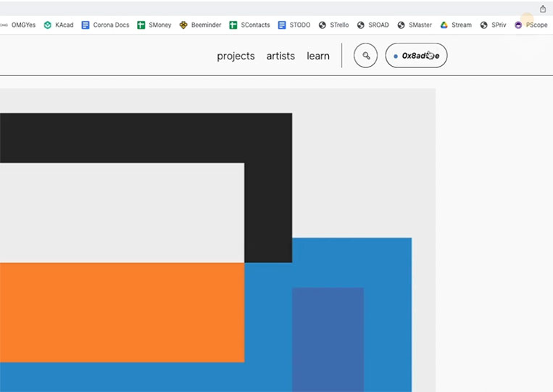Go to the artists page

280,56
